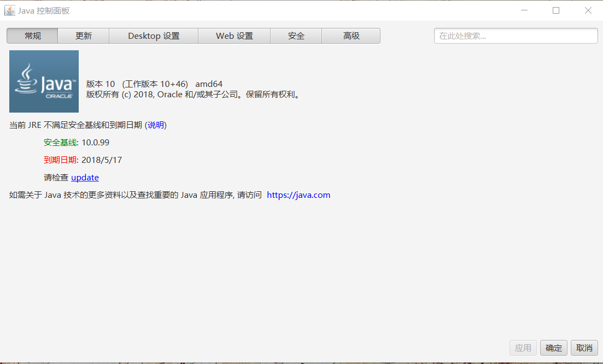Open the 安全 tab
Screen dimensions: 603x364
tap(296, 36)
